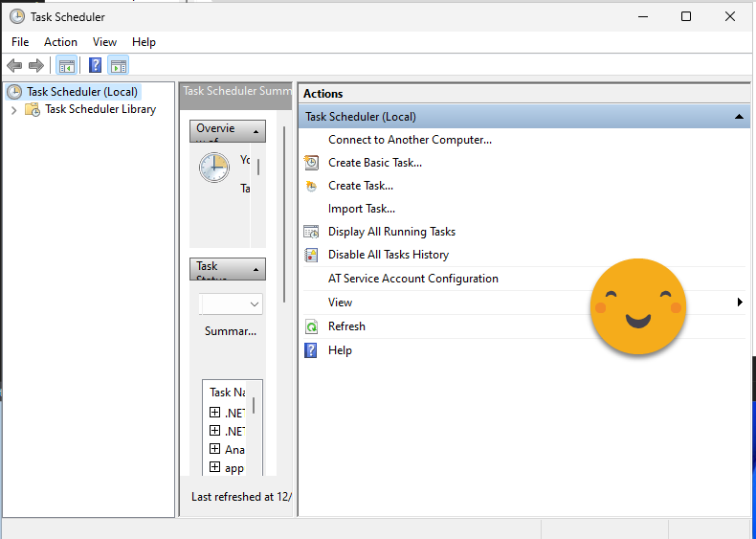This screenshot has height=539, width=756.
Task: Toggle Show/Hide Console Tree toolbar icon
Action: click(x=66, y=65)
